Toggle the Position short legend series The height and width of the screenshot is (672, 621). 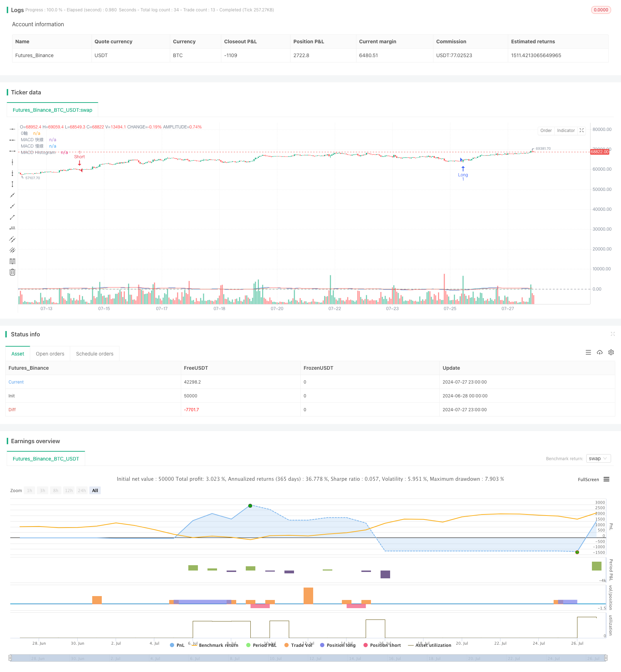point(382,645)
